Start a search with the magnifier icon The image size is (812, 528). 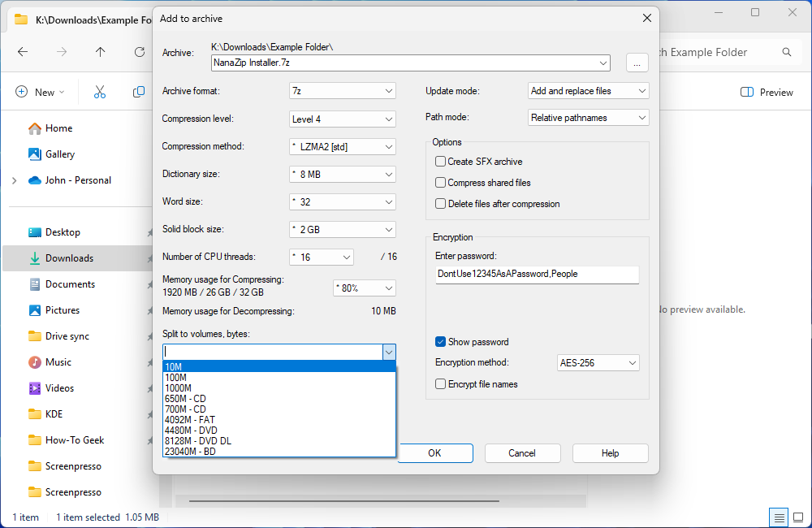pos(786,51)
